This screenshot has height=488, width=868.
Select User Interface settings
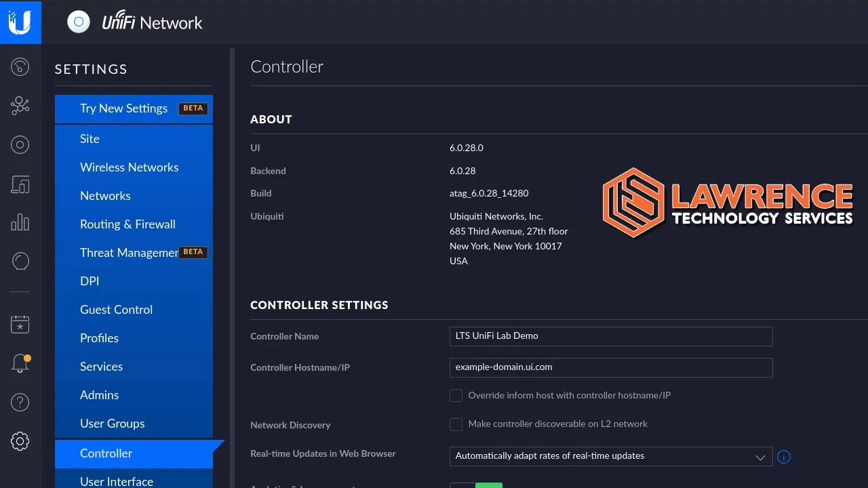pyautogui.click(x=134, y=480)
